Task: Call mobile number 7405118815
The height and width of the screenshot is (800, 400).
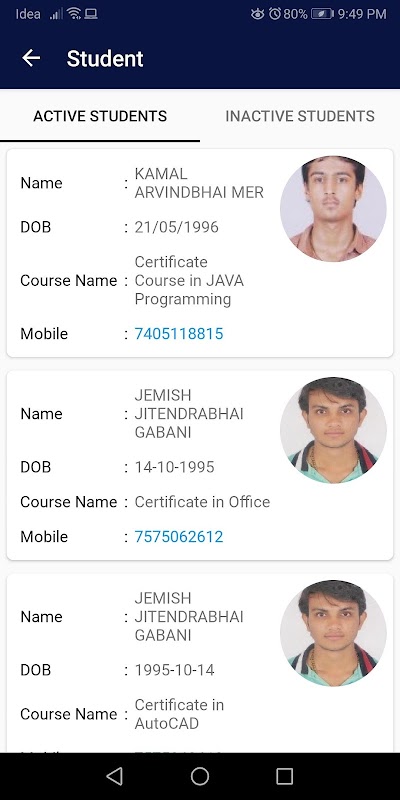Action: (179, 334)
